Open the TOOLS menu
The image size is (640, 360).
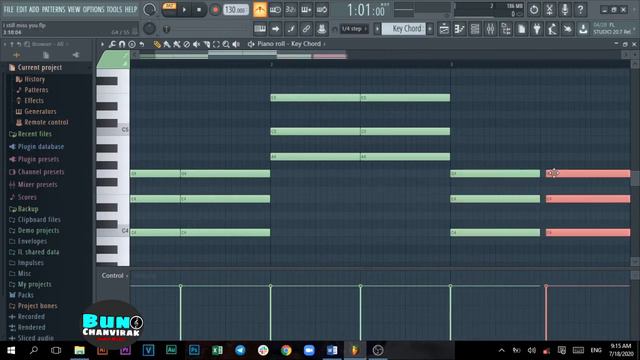pyautogui.click(x=114, y=9)
